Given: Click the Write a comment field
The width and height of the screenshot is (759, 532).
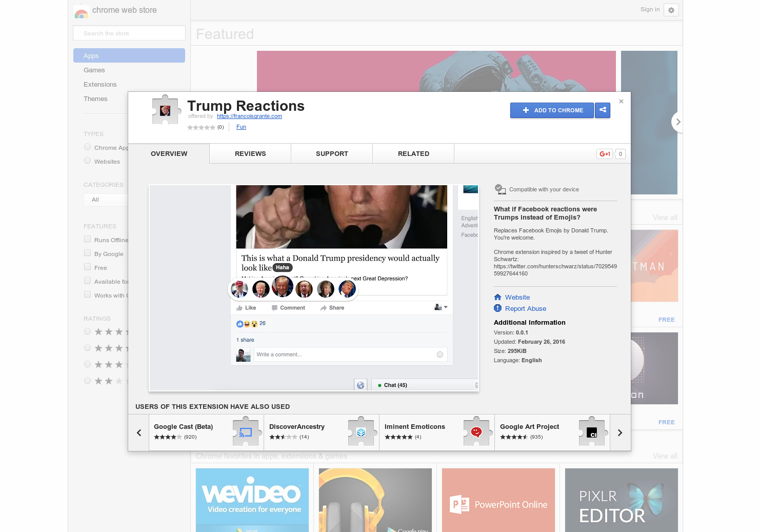Looking at the screenshot, I should pyautogui.click(x=351, y=354).
